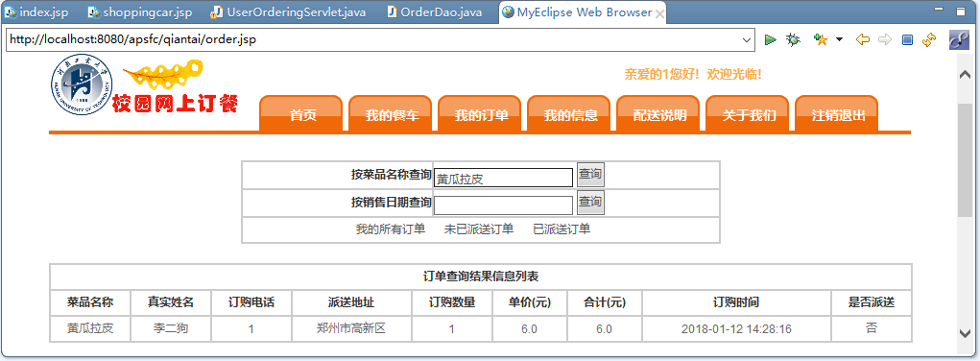Click the 李二狗 name cell
The height and width of the screenshot is (361, 980).
tap(171, 327)
